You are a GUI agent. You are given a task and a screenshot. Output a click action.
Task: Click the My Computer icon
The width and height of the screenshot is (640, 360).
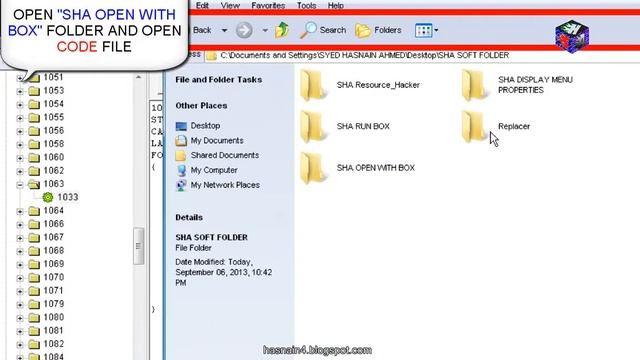pos(181,170)
